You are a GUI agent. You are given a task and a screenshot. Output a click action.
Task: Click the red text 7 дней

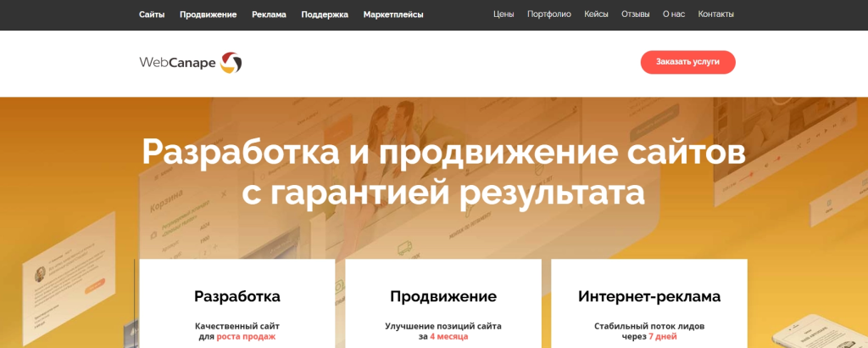tap(663, 336)
